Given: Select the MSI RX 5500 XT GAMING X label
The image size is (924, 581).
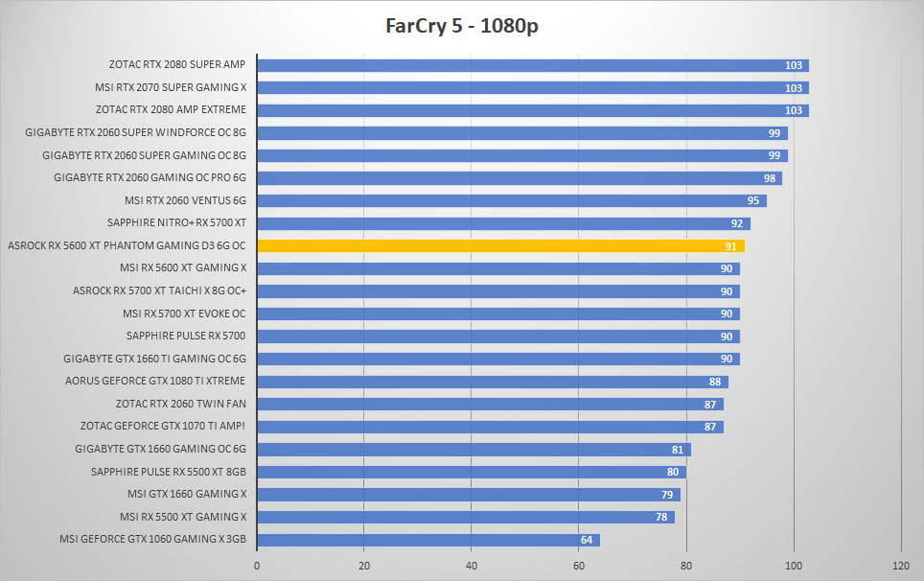Looking at the screenshot, I should click(x=183, y=517).
